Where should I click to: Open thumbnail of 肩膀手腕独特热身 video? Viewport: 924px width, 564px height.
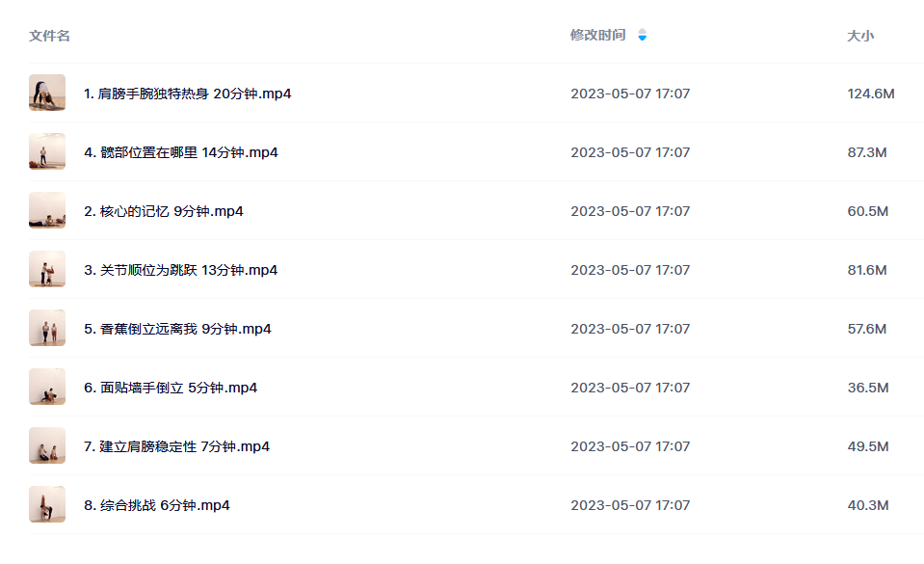coord(47,93)
